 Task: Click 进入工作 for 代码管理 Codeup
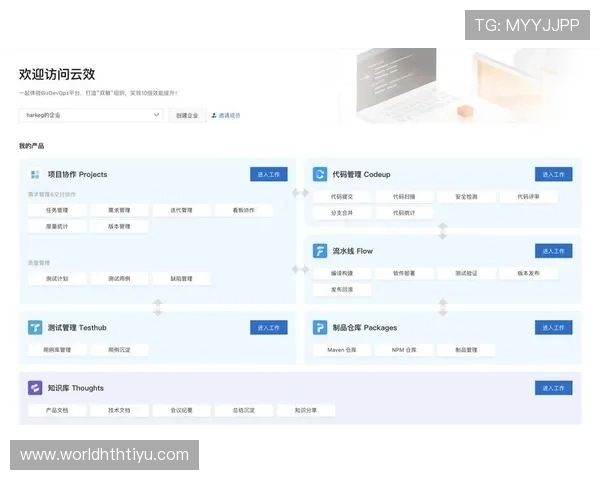(553, 174)
